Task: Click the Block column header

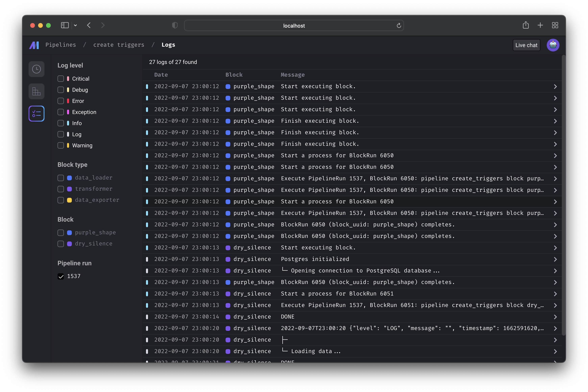Action: point(234,75)
